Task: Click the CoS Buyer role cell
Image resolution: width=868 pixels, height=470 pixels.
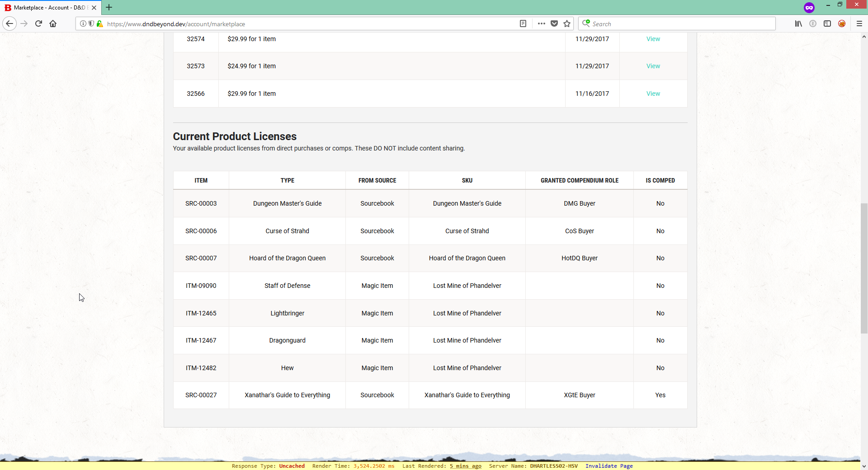Action: pos(579,231)
